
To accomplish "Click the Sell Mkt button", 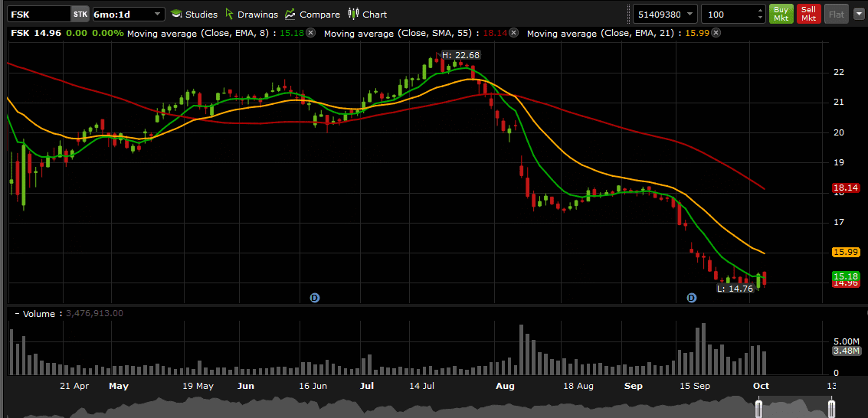I will [808, 14].
